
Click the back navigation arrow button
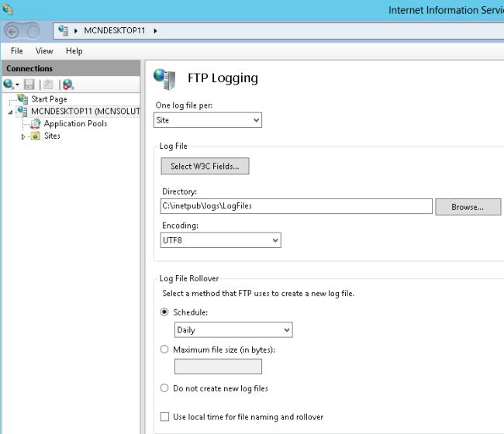[12, 32]
